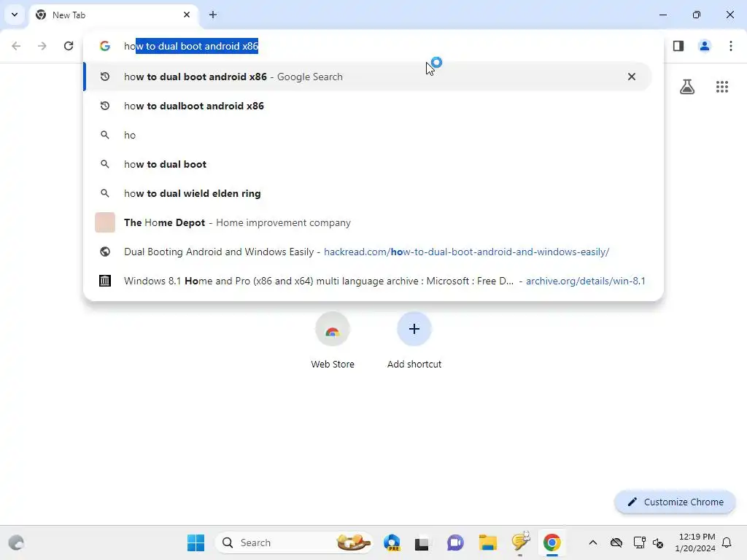Open the Chat taskbar icon
This screenshot has width=747, height=560.
click(455, 542)
